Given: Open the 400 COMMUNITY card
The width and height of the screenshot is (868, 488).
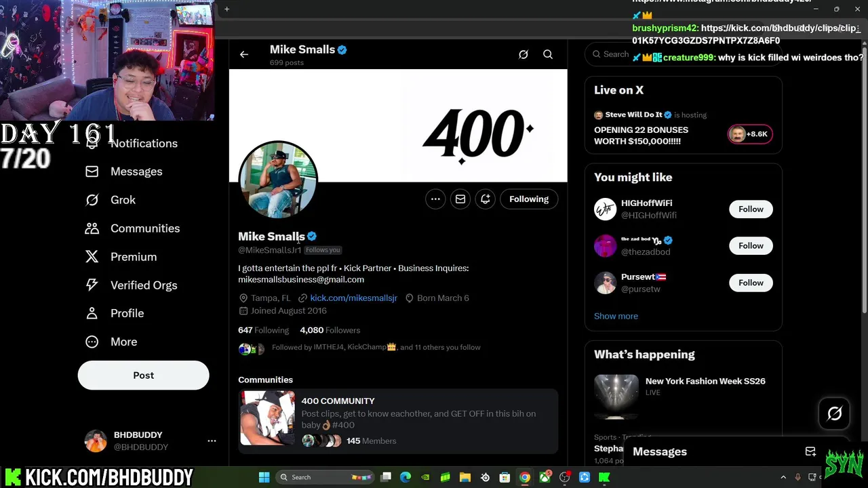Looking at the screenshot, I should point(398,420).
